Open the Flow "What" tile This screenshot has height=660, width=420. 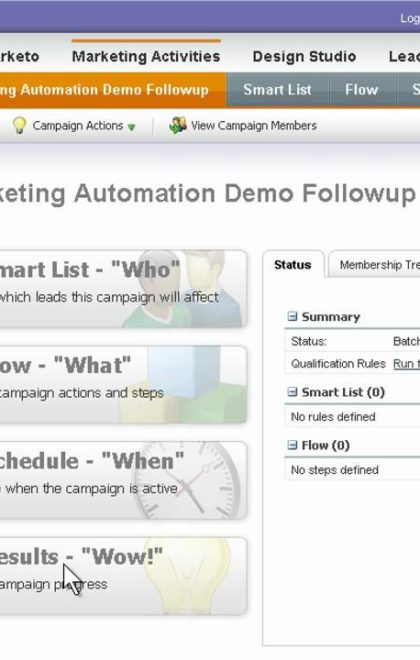(x=123, y=384)
